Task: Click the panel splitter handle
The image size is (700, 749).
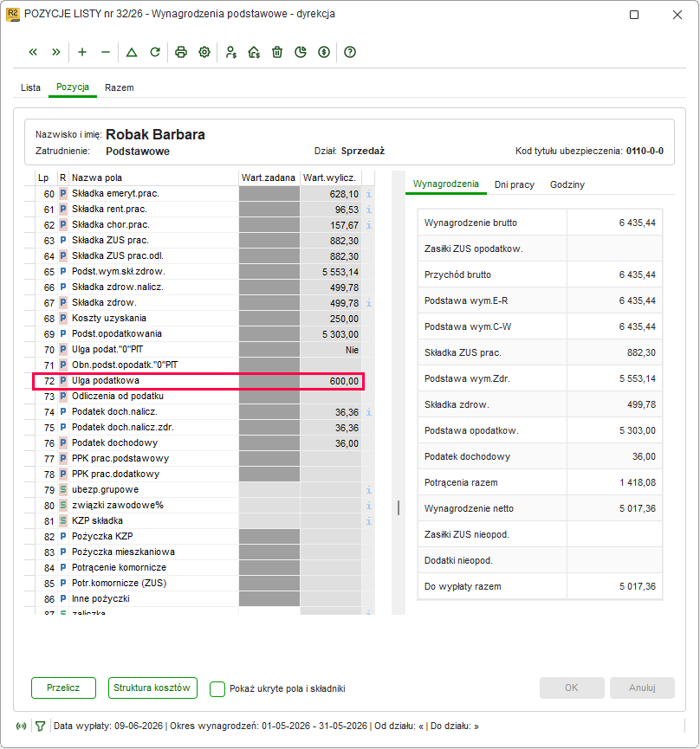Action: point(399,507)
